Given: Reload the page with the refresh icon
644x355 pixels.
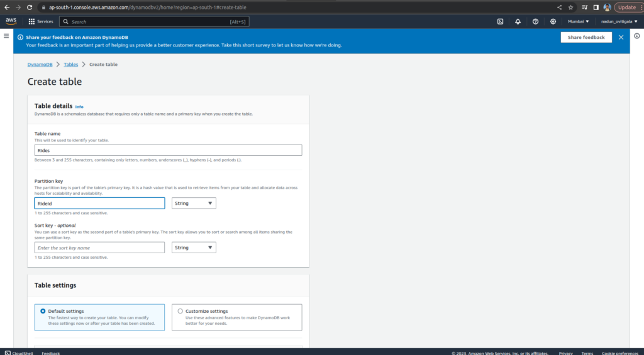Looking at the screenshot, I should pyautogui.click(x=30, y=8).
